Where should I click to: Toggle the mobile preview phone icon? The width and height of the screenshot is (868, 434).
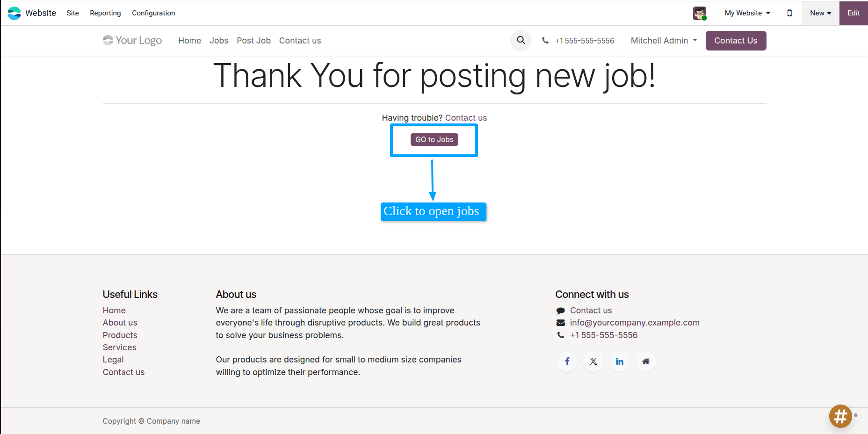coord(789,13)
